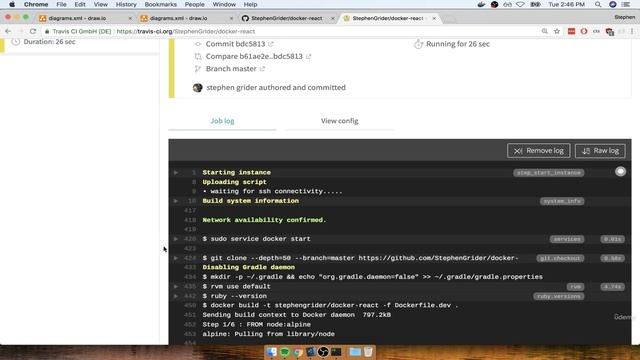Open the Apple menu
The width and height of the screenshot is (640, 360).
coord(12,4)
